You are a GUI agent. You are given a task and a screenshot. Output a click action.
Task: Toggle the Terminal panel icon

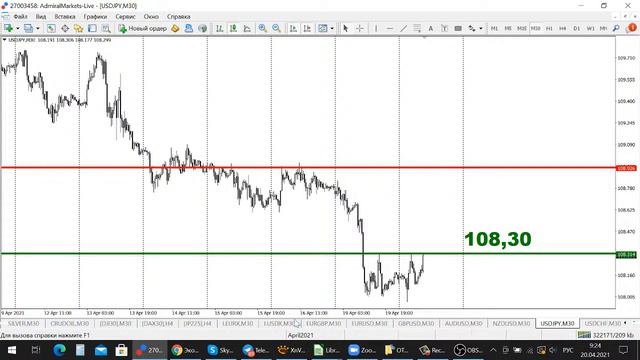coord(92,28)
